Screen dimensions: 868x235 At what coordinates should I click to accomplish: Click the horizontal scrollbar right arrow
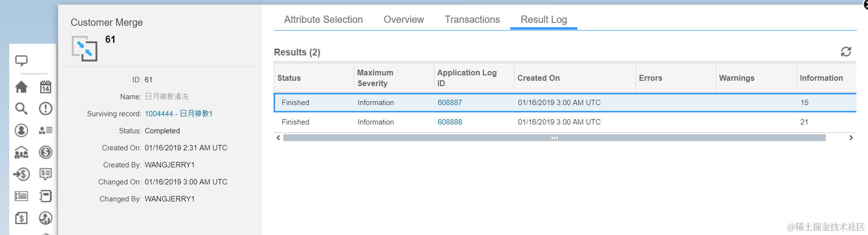click(x=851, y=138)
